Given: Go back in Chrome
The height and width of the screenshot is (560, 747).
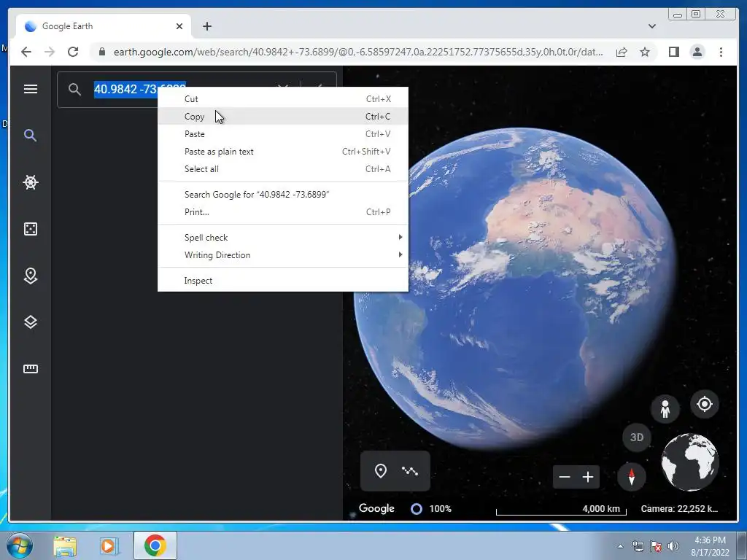Looking at the screenshot, I should [26, 52].
